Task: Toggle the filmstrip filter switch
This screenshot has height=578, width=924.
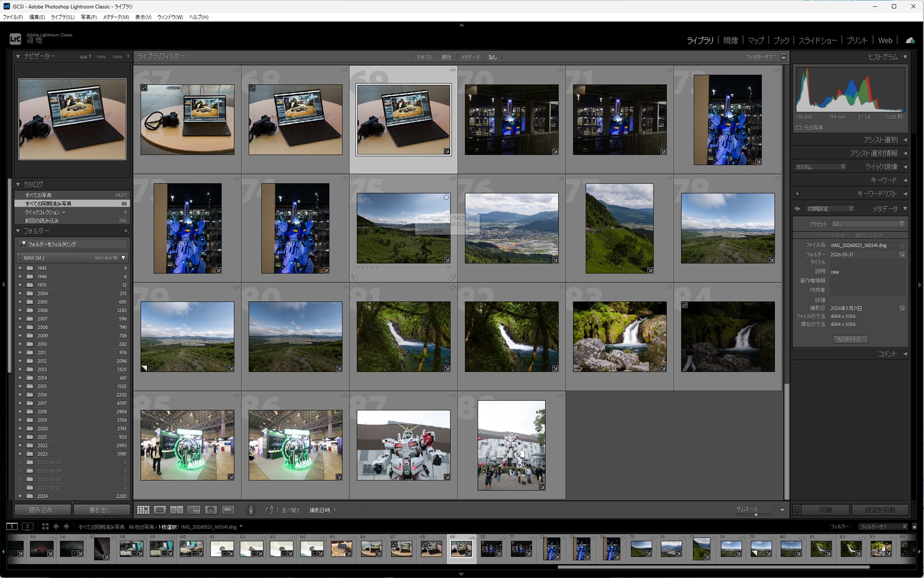Action: pyautogui.click(x=914, y=527)
